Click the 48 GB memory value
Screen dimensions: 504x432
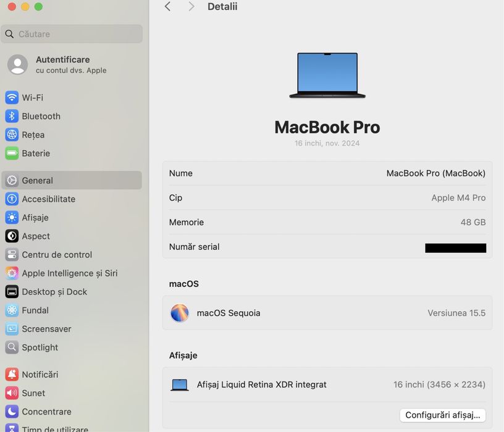point(473,222)
